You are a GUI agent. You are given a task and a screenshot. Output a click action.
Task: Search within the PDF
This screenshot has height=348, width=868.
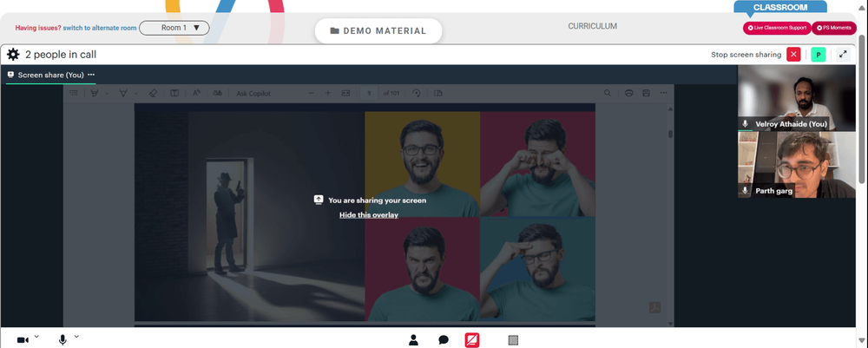[608, 93]
